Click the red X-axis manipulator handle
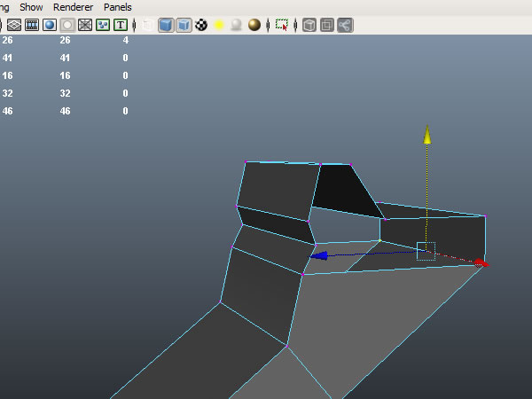The width and height of the screenshot is (532, 399). 480,262
